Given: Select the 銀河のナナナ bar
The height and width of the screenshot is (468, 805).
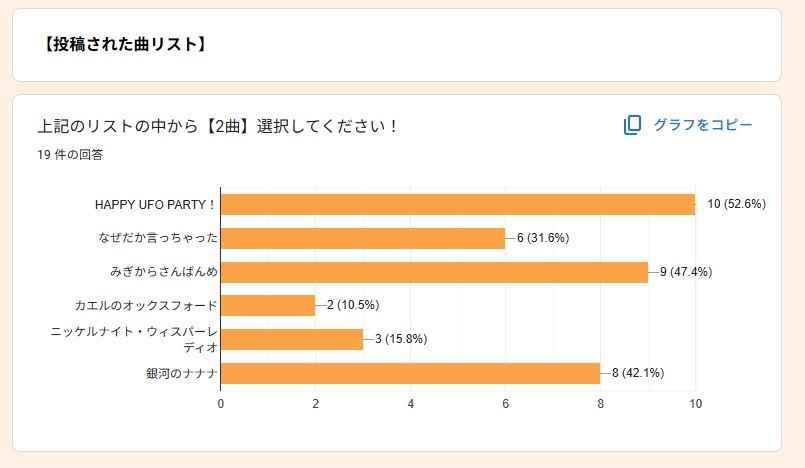Looking at the screenshot, I should [x=410, y=373].
